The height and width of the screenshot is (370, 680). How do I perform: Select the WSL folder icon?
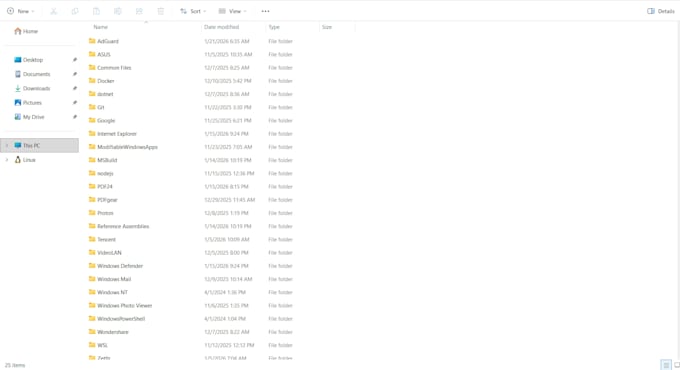pos(92,345)
